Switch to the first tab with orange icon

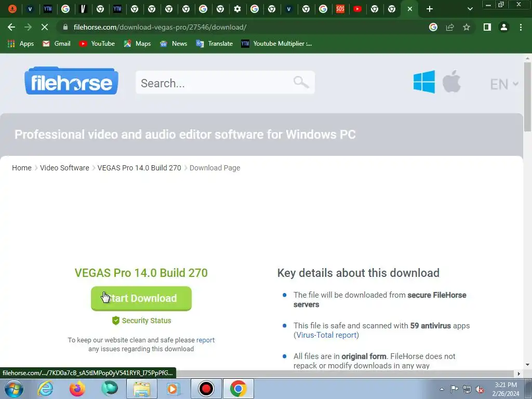[x=12, y=9]
